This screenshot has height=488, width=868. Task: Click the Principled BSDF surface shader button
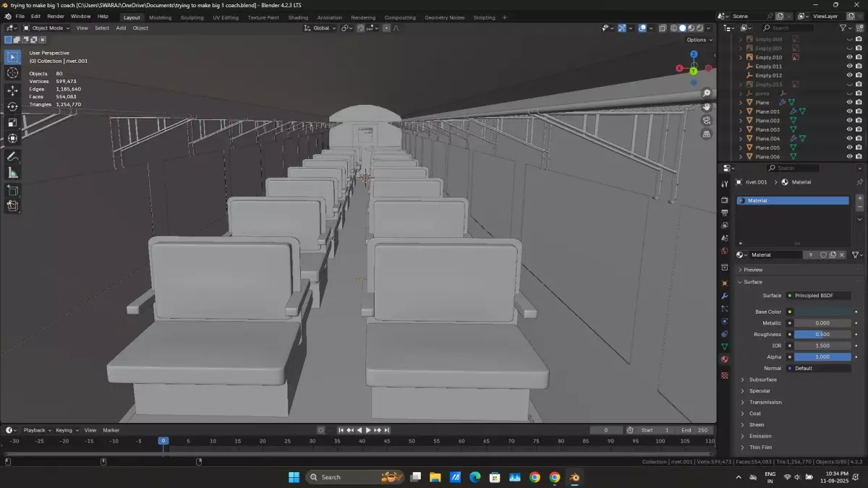[x=819, y=296]
